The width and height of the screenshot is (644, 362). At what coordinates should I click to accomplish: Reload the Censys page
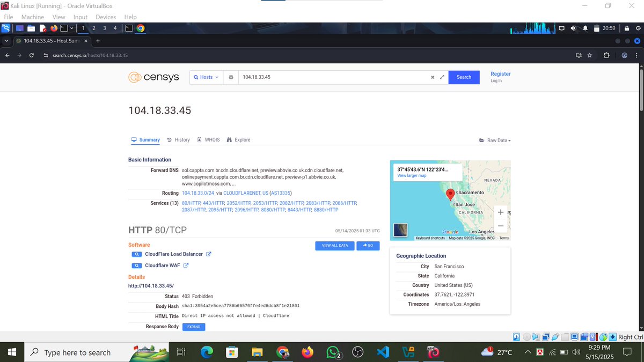pyautogui.click(x=32, y=55)
